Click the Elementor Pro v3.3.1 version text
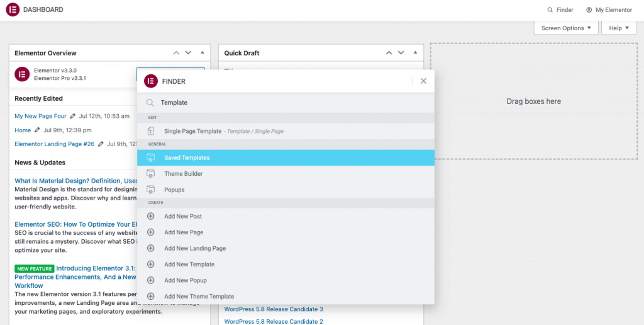 60,78
